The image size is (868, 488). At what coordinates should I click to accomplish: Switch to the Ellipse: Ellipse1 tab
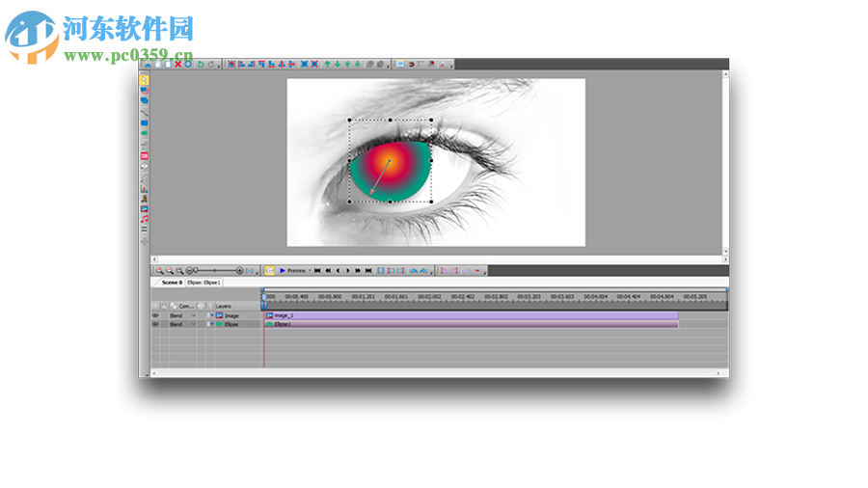coord(203,283)
